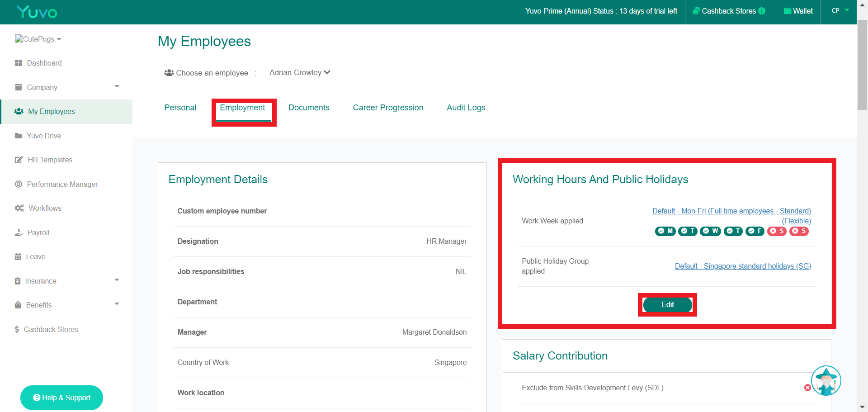This screenshot has width=868, height=412.
Task: Click the Company sidebar icon
Action: [x=19, y=87]
